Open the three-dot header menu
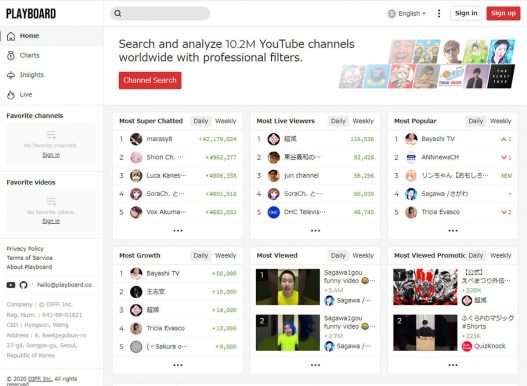This screenshot has width=527, height=386. tap(439, 13)
